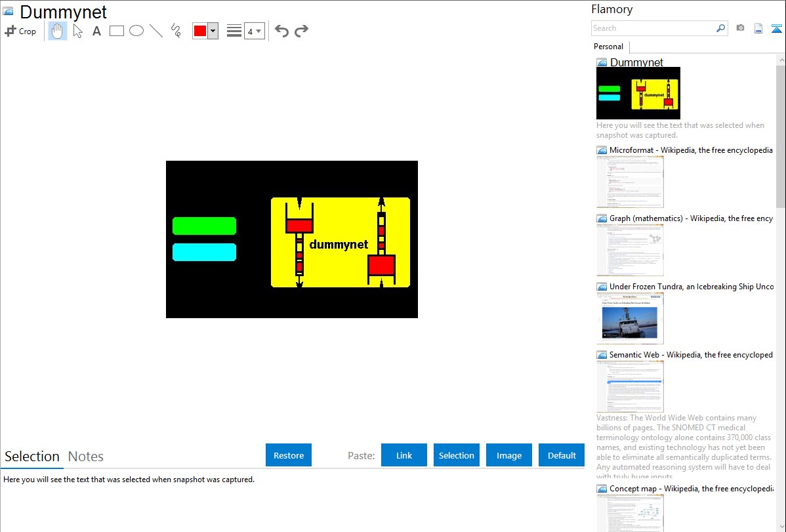Click the blue collapse panel icon

(776, 28)
